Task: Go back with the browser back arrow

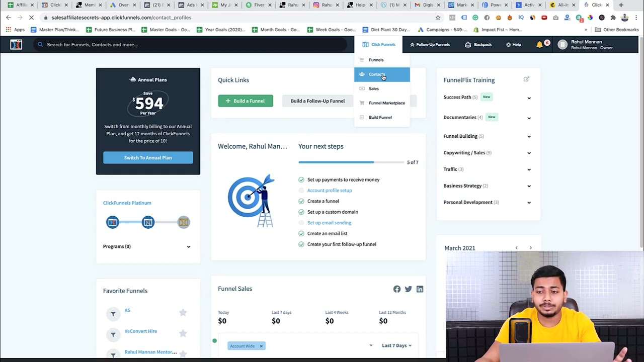Action: [8, 18]
